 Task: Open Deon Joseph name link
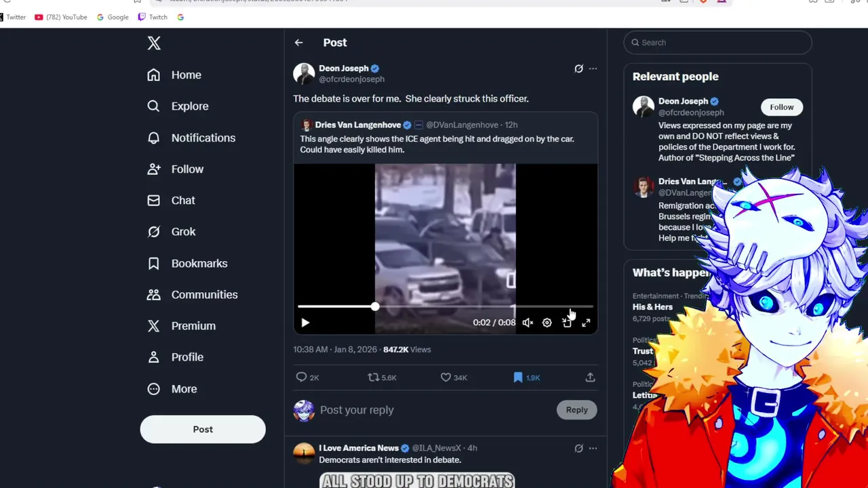(344, 68)
